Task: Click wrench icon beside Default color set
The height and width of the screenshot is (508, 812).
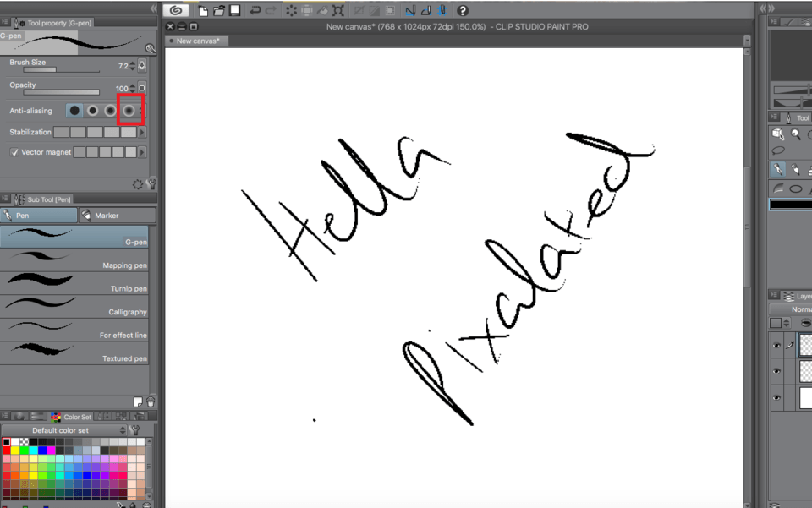Action: 134,430
